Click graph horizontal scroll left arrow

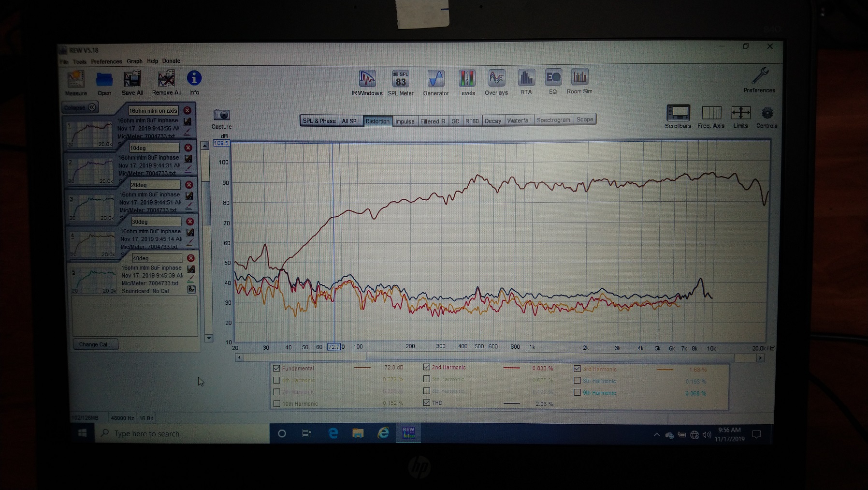[x=239, y=357]
